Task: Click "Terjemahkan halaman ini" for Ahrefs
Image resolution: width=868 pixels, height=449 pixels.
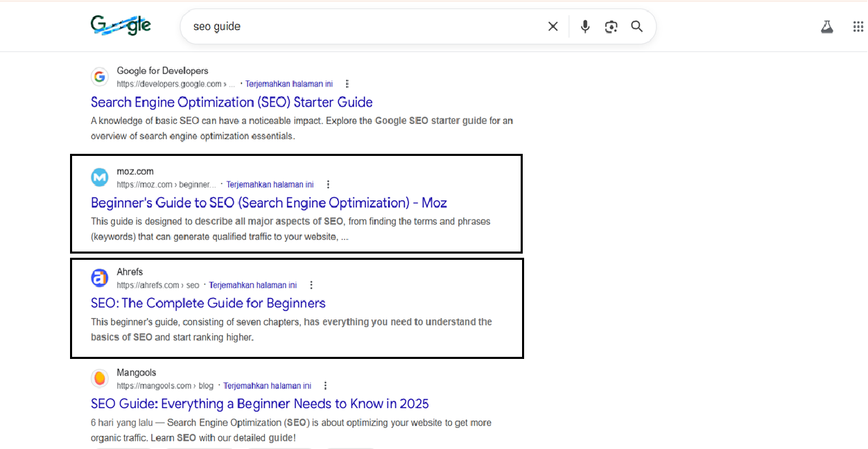Action: [253, 285]
